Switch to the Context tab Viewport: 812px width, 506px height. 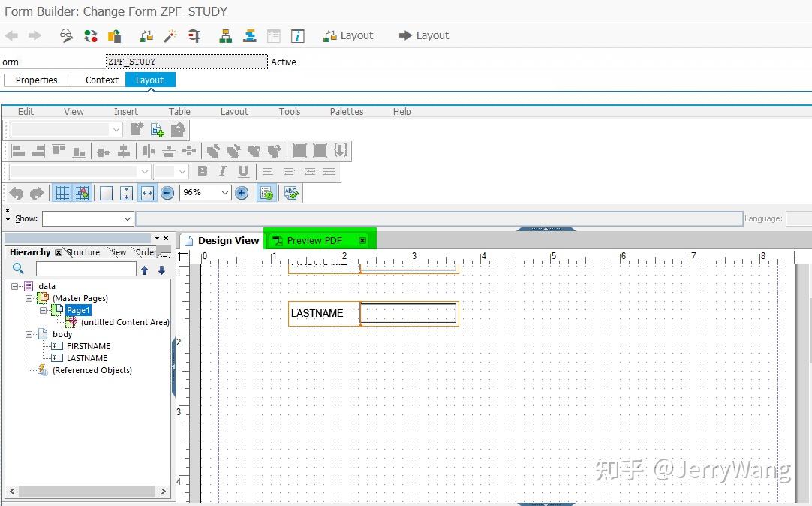click(x=101, y=80)
